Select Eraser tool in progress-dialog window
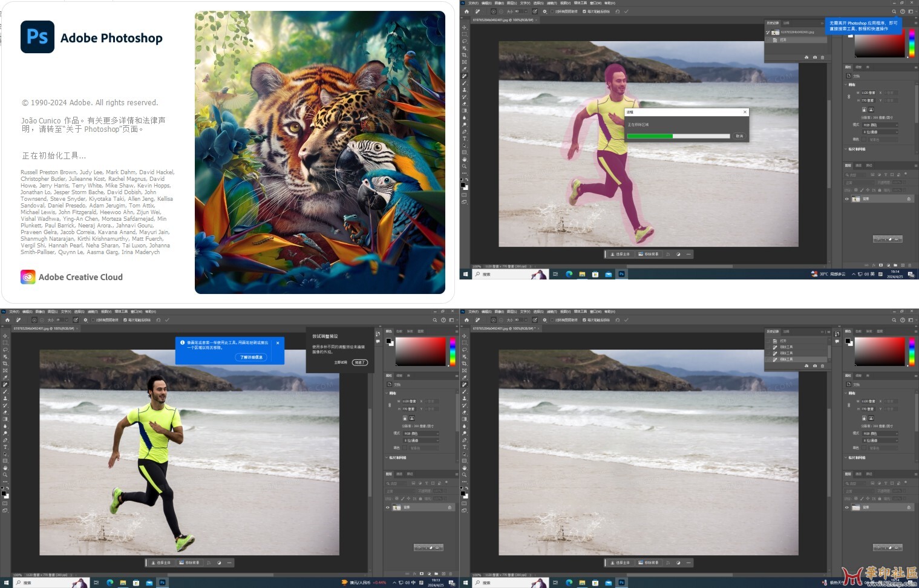 464,104
